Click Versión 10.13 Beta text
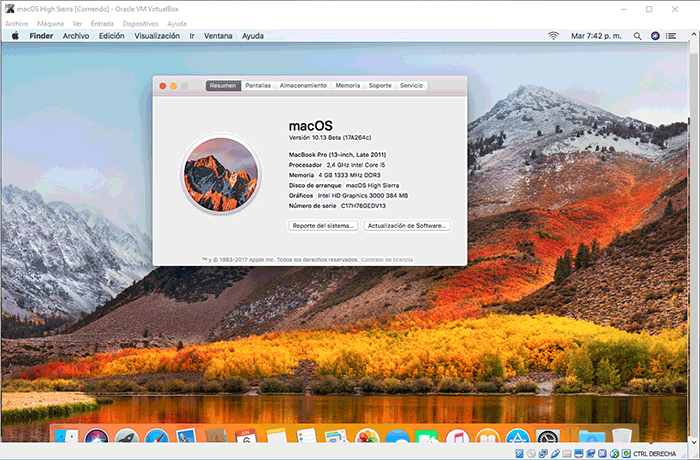 [329, 138]
